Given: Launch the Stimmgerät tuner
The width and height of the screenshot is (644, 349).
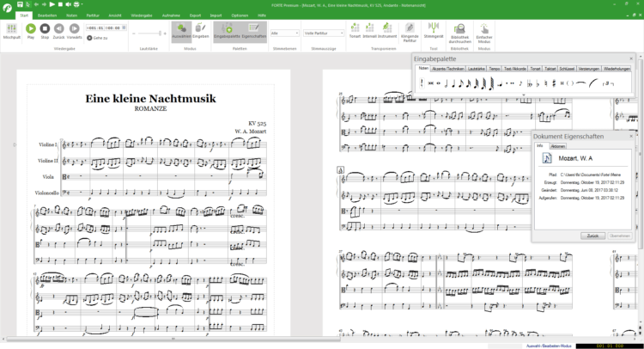Looking at the screenshot, I should (x=434, y=30).
